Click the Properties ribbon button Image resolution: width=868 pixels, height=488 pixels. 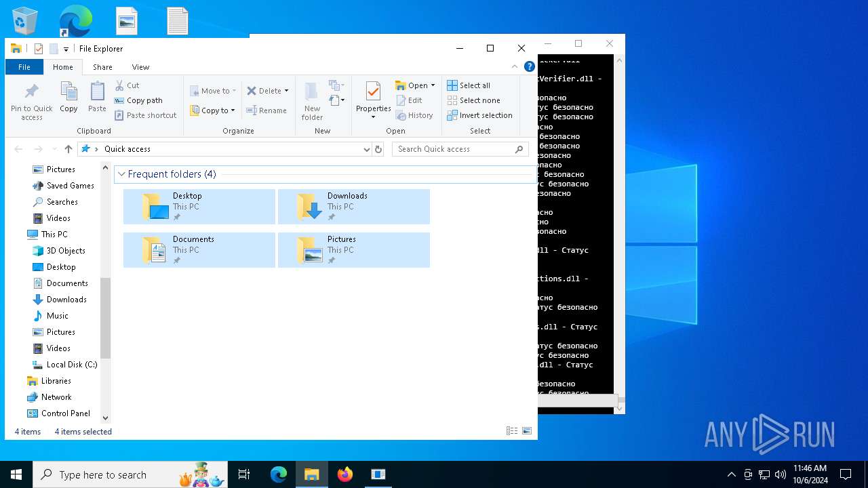(373, 101)
